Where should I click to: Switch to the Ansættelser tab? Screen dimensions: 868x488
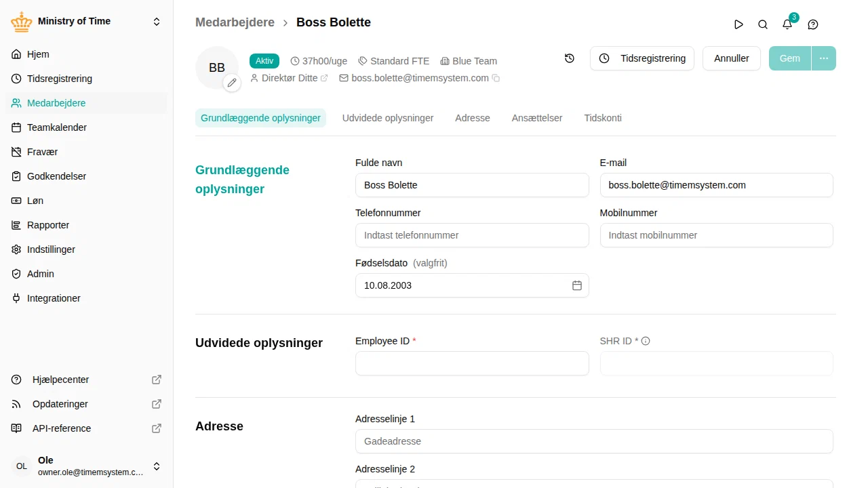(x=537, y=118)
